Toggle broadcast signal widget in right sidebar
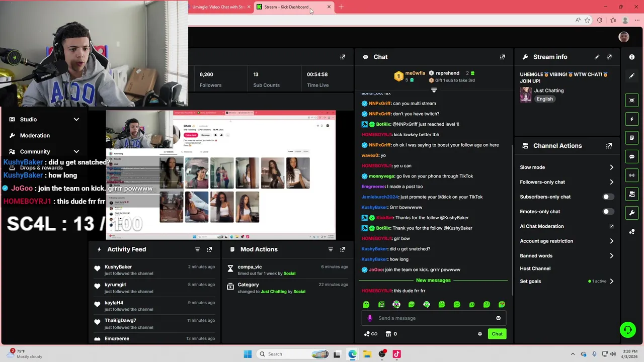This screenshot has height=362, width=644. click(x=632, y=175)
